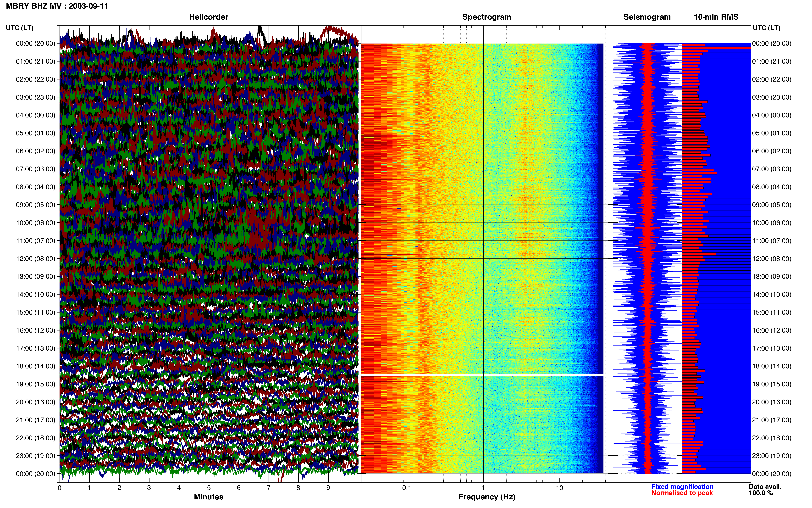The height and width of the screenshot is (508, 812).
Task: Click right time label '01:00 (21:00)'
Action: 772,61
